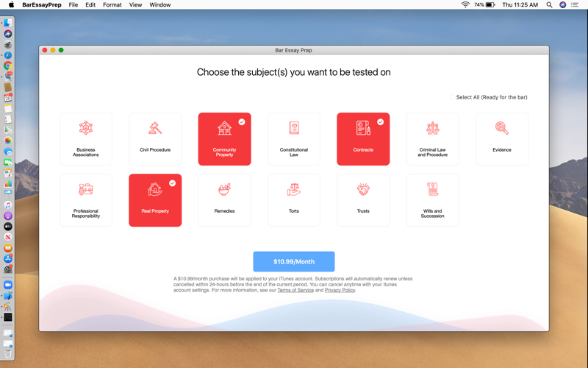This screenshot has width=588, height=368.
Task: Select the Business Associations subject icon
Action: pos(86,128)
